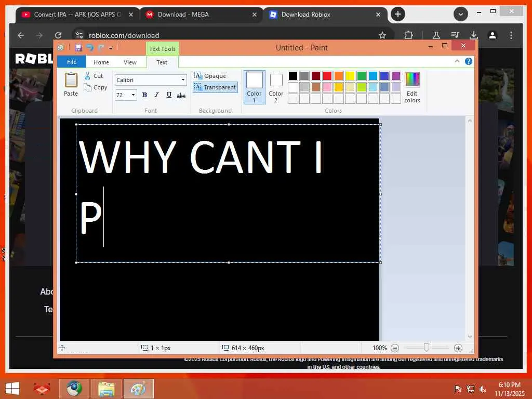The image size is (532, 399).
Task: Open the File menu in Paint
Action: (72, 62)
